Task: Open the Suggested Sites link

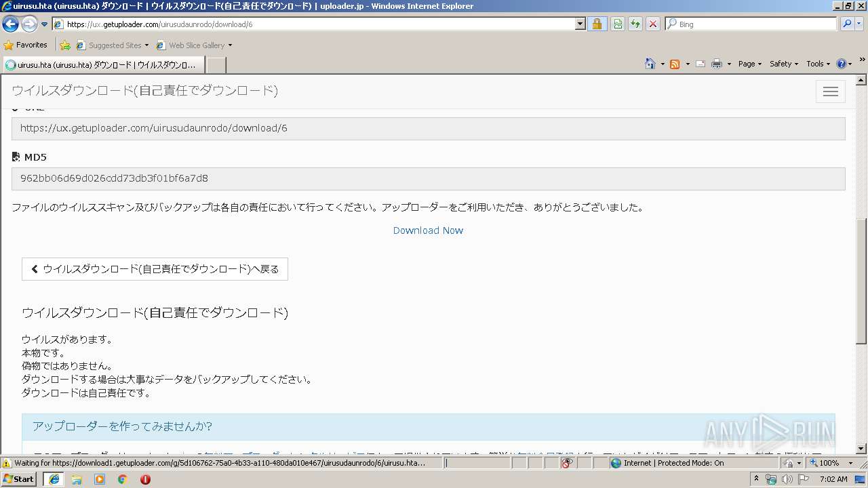Action: [112, 45]
